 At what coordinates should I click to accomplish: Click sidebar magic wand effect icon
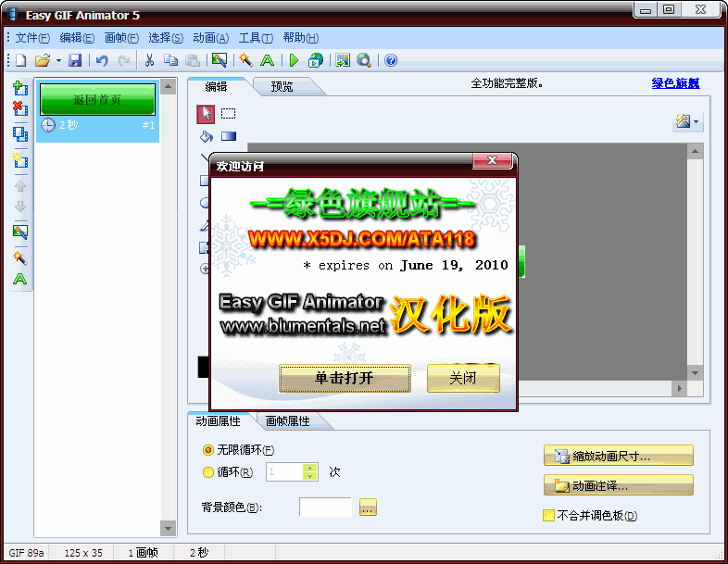coord(20,257)
